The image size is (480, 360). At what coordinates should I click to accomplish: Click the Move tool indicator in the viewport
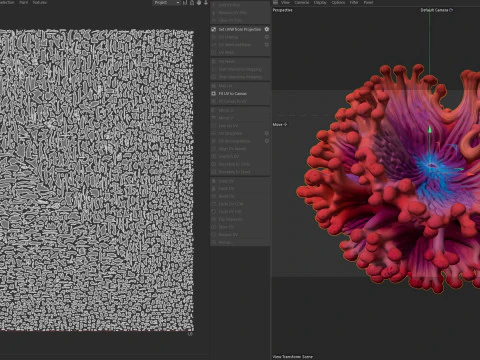[280, 124]
